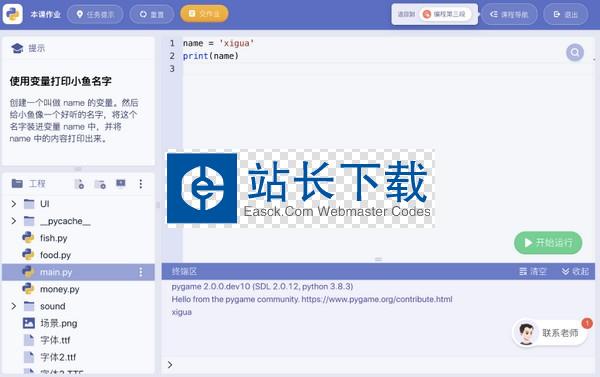Click the file icon beside 字体.ttf
This screenshot has height=377, width=600.
tap(29, 340)
